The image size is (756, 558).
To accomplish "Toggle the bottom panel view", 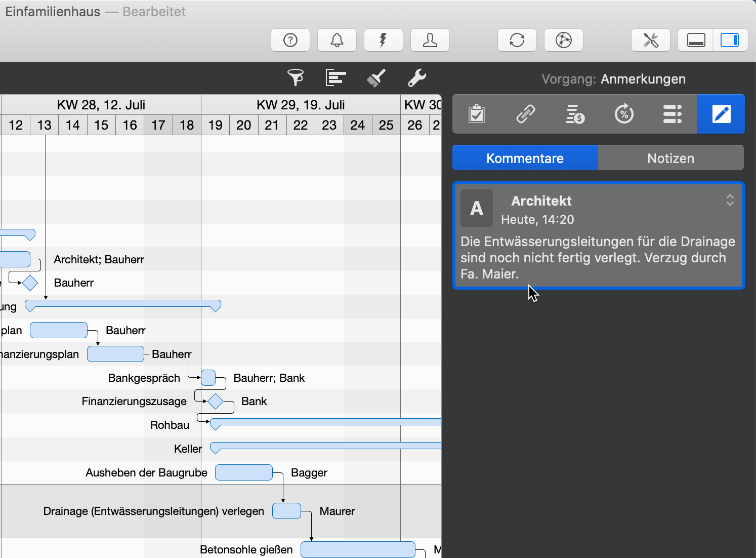I will pyautogui.click(x=696, y=40).
